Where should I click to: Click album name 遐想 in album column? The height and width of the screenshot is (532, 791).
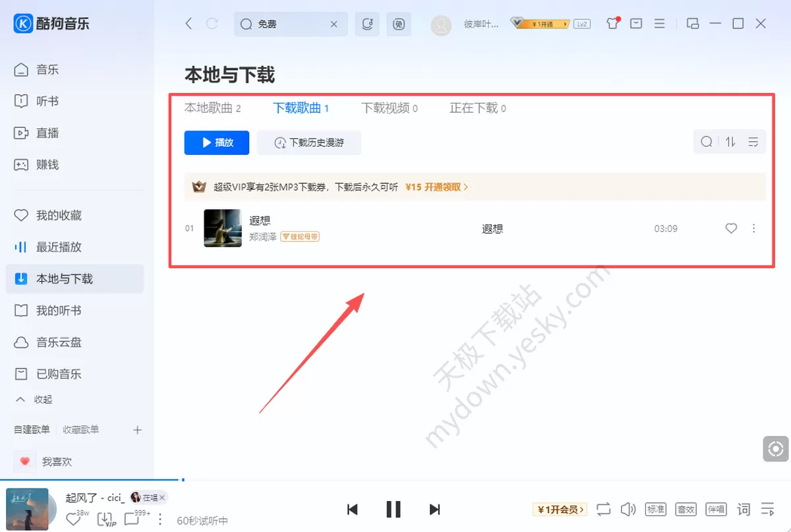tap(493, 229)
